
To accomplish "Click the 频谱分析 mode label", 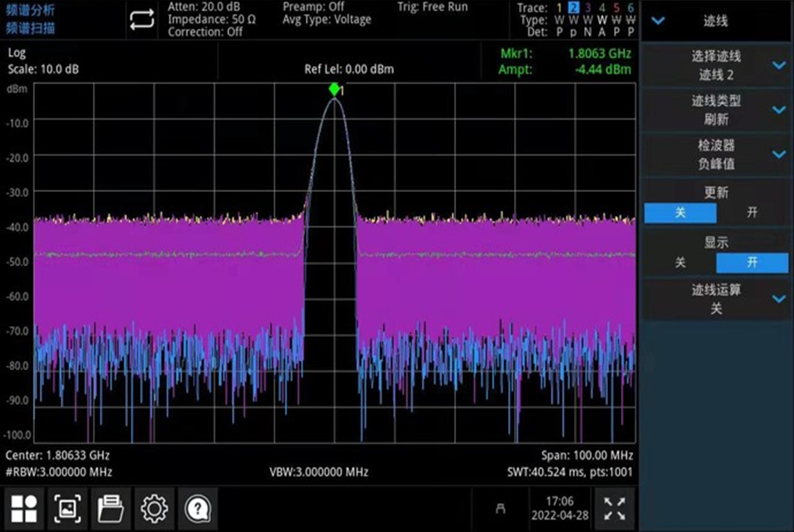I will 30,10.
